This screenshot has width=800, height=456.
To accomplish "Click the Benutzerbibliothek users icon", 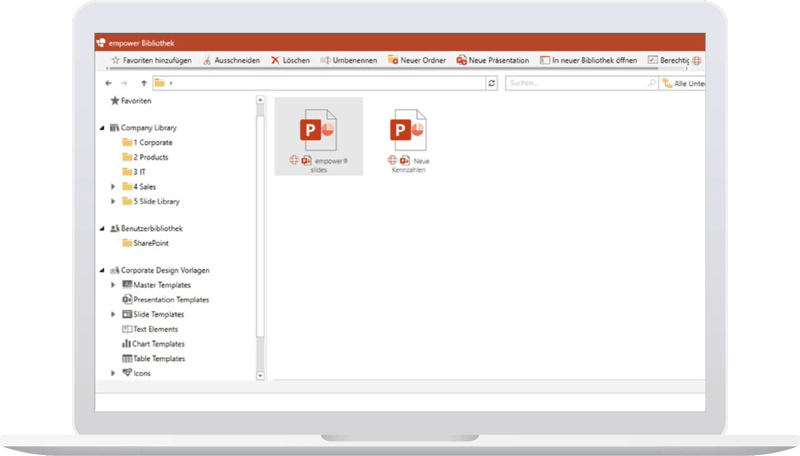I will 115,229.
